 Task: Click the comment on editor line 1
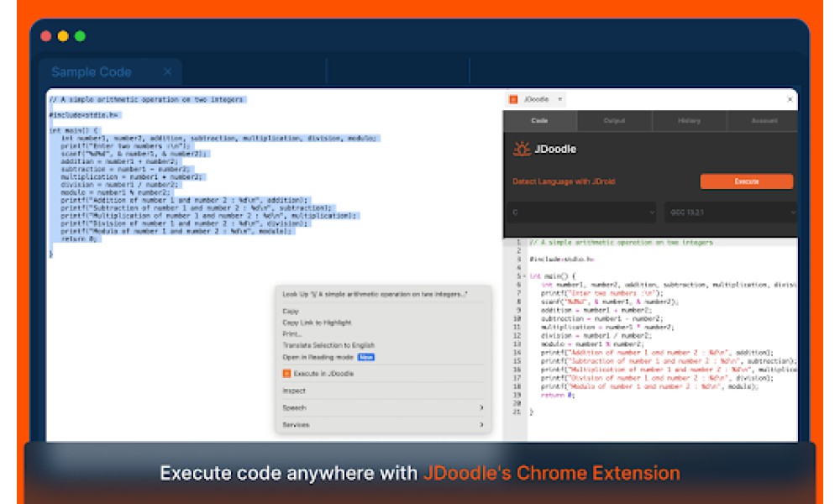pyautogui.click(x=621, y=243)
